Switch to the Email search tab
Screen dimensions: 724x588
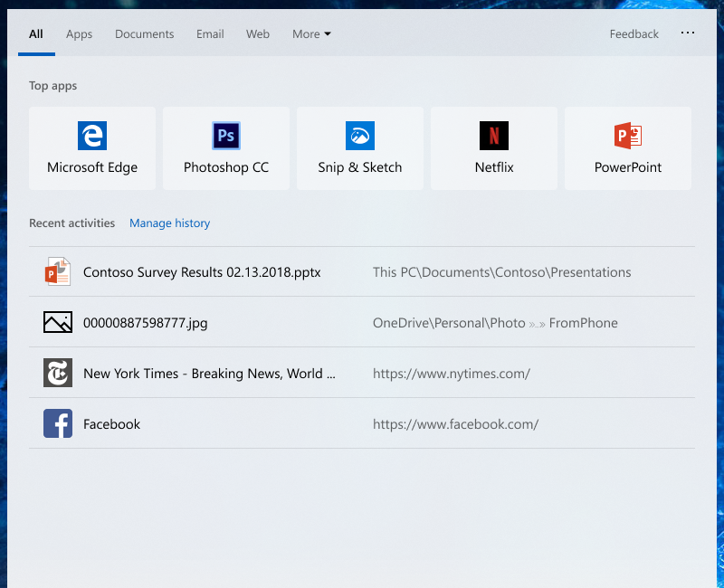pyautogui.click(x=210, y=33)
